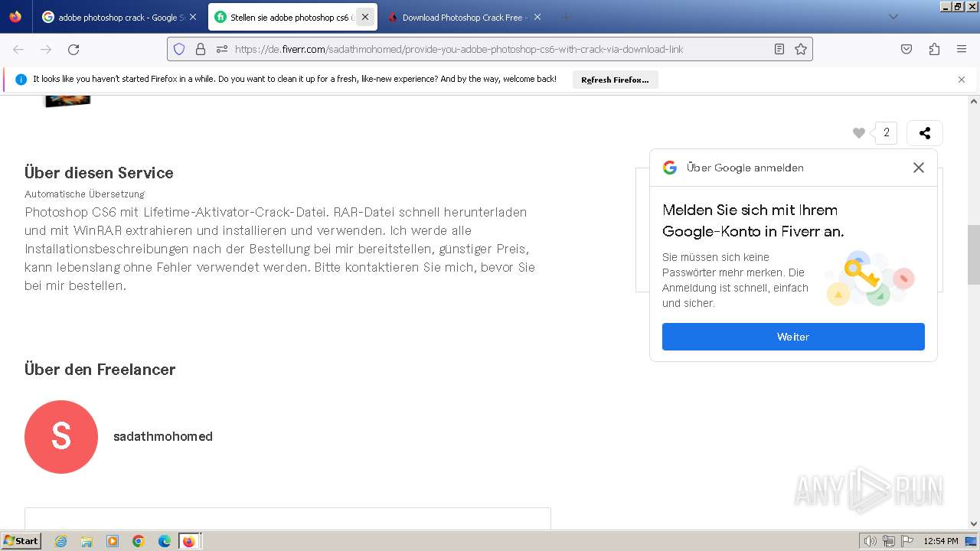Click the Automatische Übersetzung label
This screenshot has height=551, width=980.
pos(84,194)
